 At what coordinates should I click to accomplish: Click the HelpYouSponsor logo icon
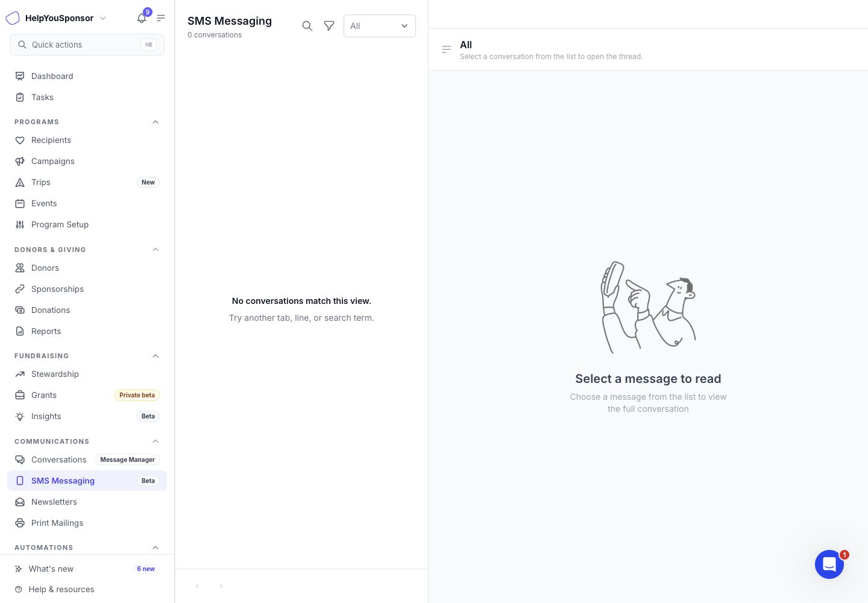13,18
